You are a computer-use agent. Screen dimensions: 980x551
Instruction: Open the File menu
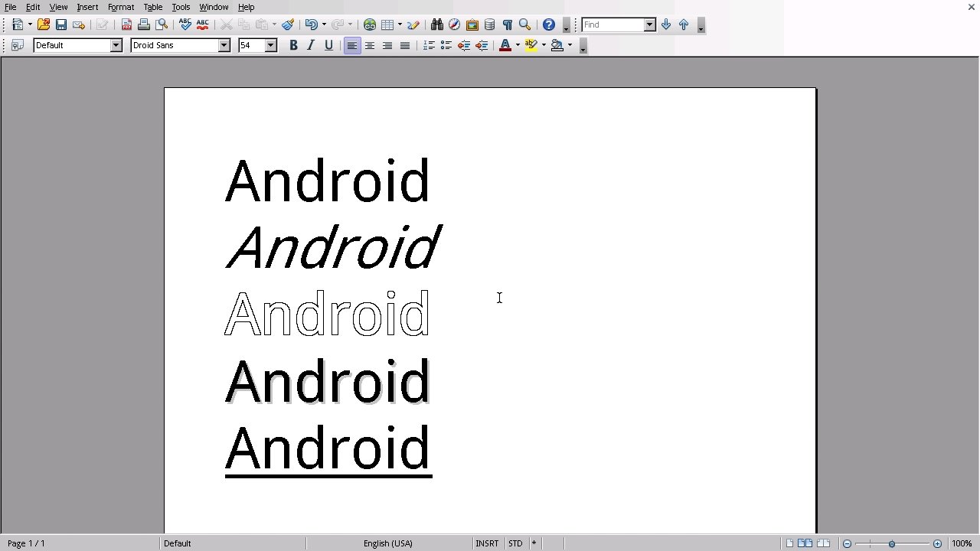[x=11, y=7]
